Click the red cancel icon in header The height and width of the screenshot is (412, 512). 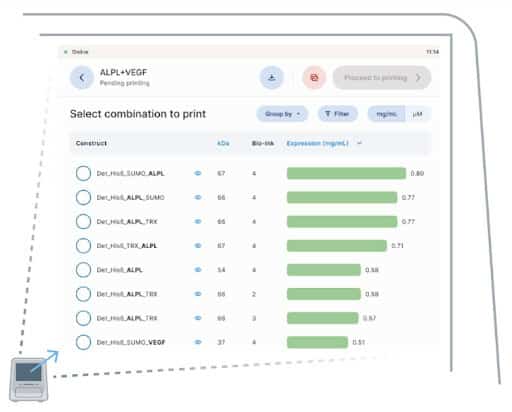point(314,78)
